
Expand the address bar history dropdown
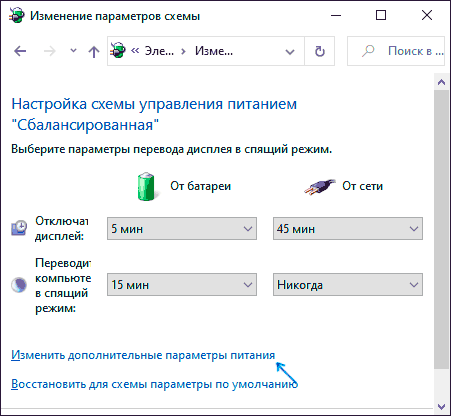290,52
